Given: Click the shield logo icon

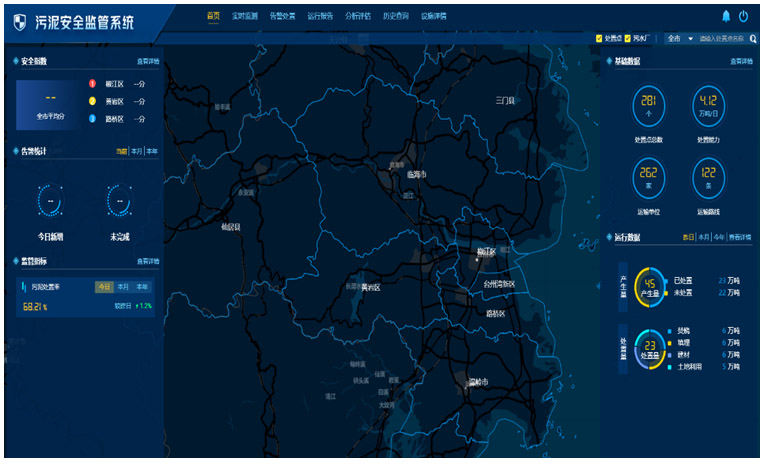Looking at the screenshot, I should coord(19,19).
